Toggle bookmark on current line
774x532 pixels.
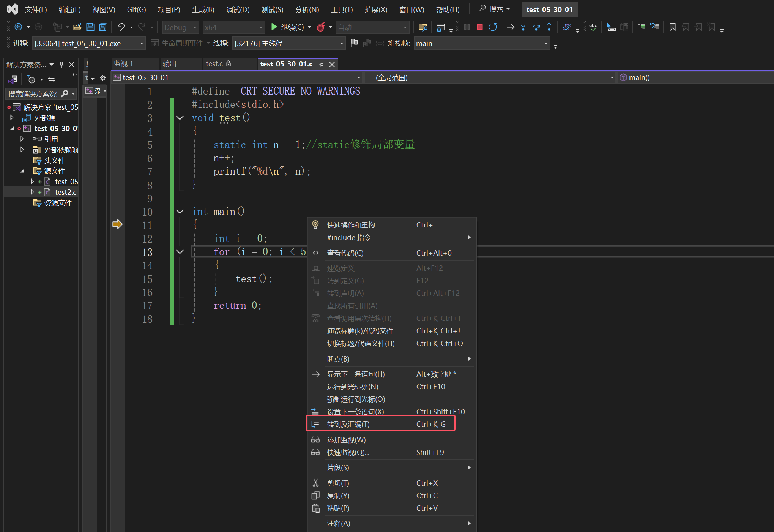672,27
